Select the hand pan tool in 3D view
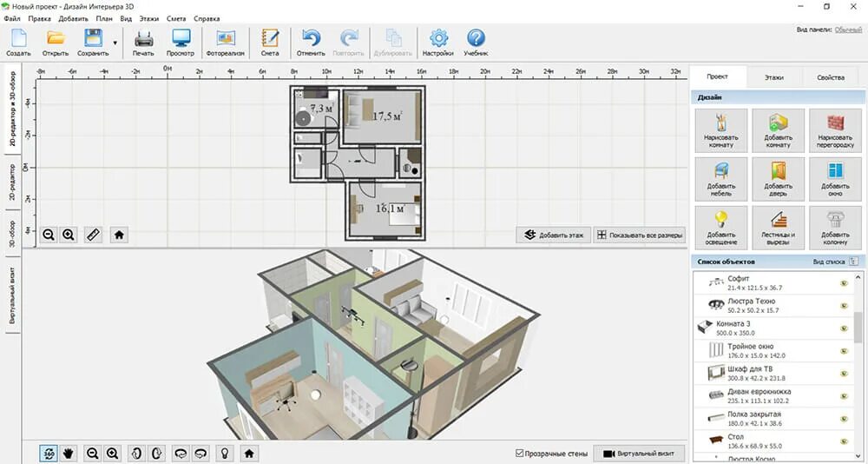 tap(68, 453)
